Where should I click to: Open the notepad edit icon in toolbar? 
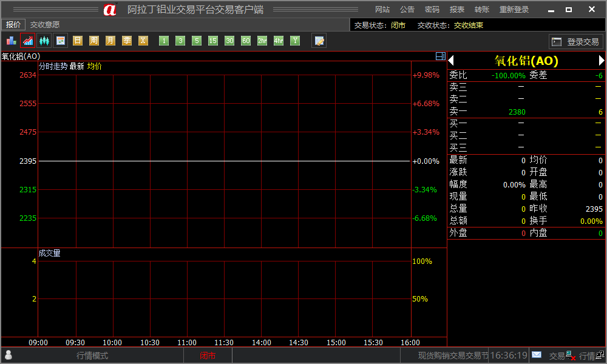point(319,41)
